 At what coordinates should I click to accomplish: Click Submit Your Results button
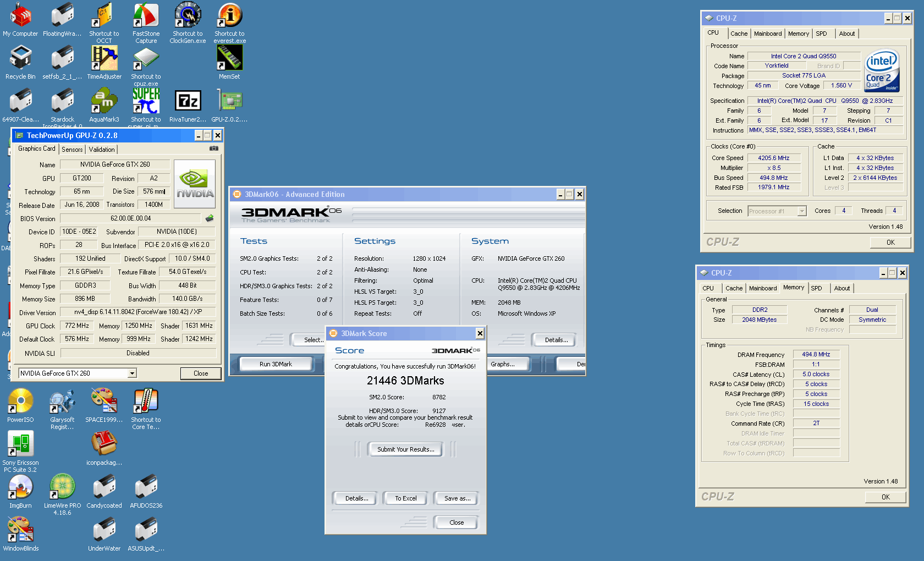pos(405,449)
